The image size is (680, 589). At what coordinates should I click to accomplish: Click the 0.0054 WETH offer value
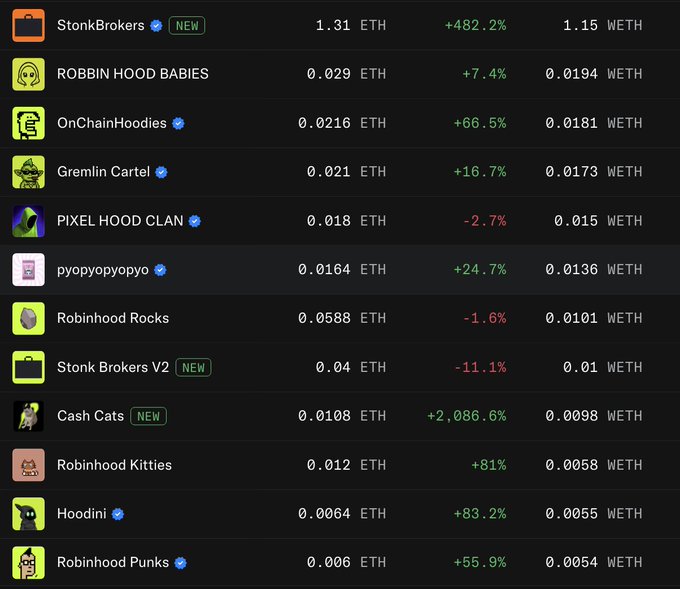click(594, 562)
